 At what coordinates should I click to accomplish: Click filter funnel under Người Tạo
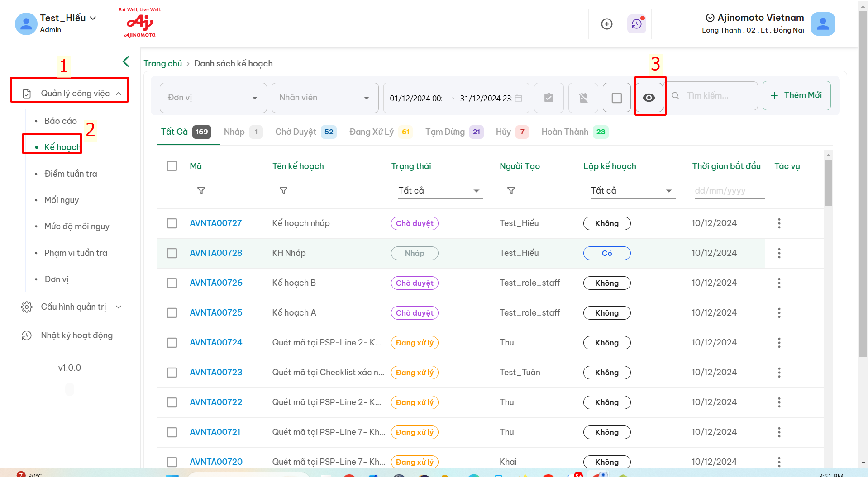(x=511, y=191)
